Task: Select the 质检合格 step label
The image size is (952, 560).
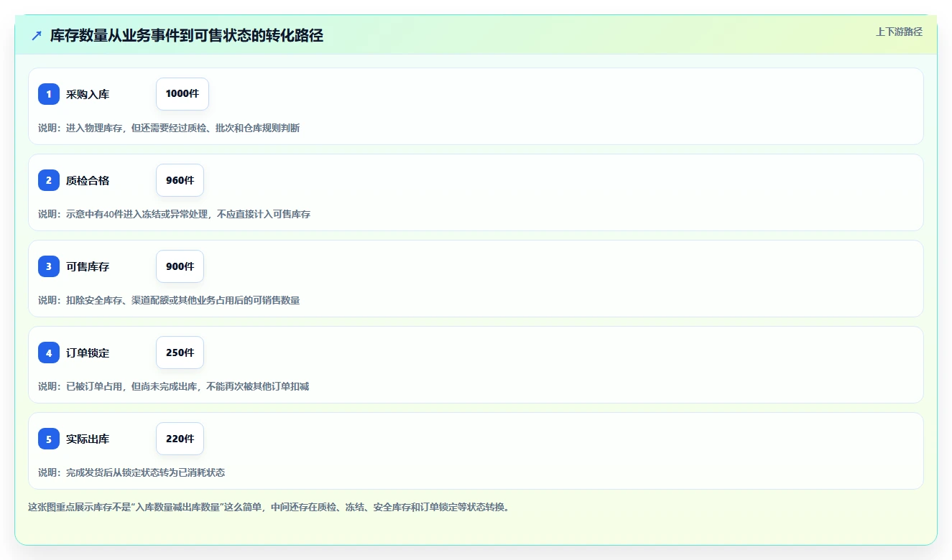Action: [88, 180]
